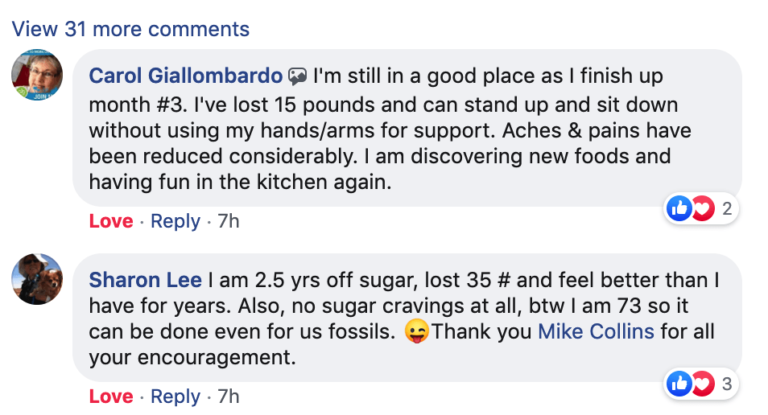The image size is (768, 415).
Task: Click the thumbs-up reaction icon on Sharon's comment
Action: point(680,382)
